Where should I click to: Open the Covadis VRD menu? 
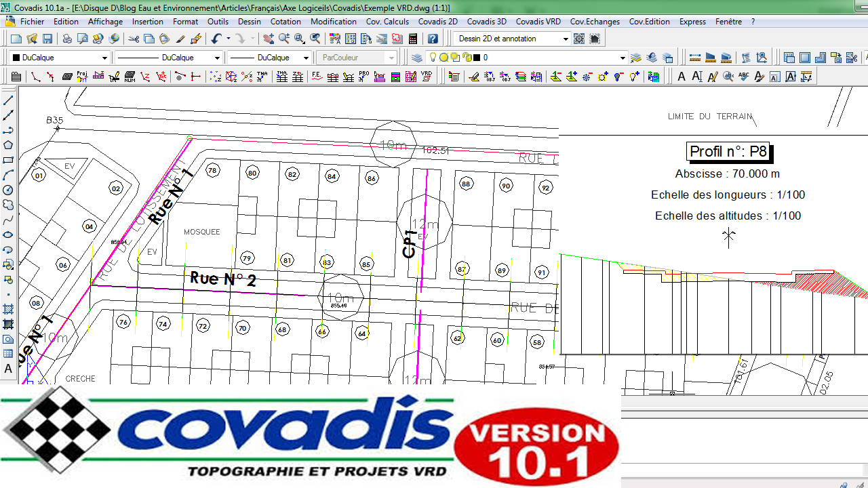tap(538, 21)
